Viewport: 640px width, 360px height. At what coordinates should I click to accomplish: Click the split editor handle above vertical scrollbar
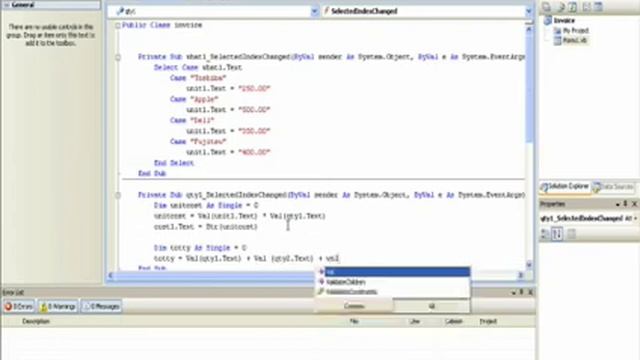(x=529, y=22)
